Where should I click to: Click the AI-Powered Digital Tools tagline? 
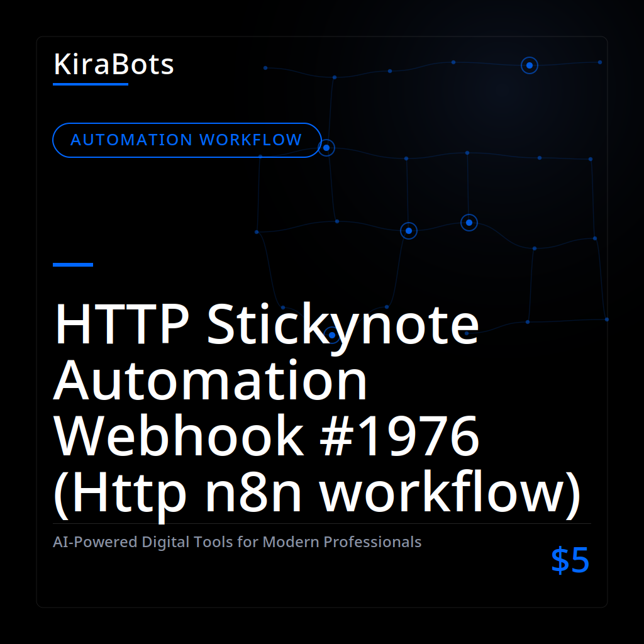(x=237, y=542)
